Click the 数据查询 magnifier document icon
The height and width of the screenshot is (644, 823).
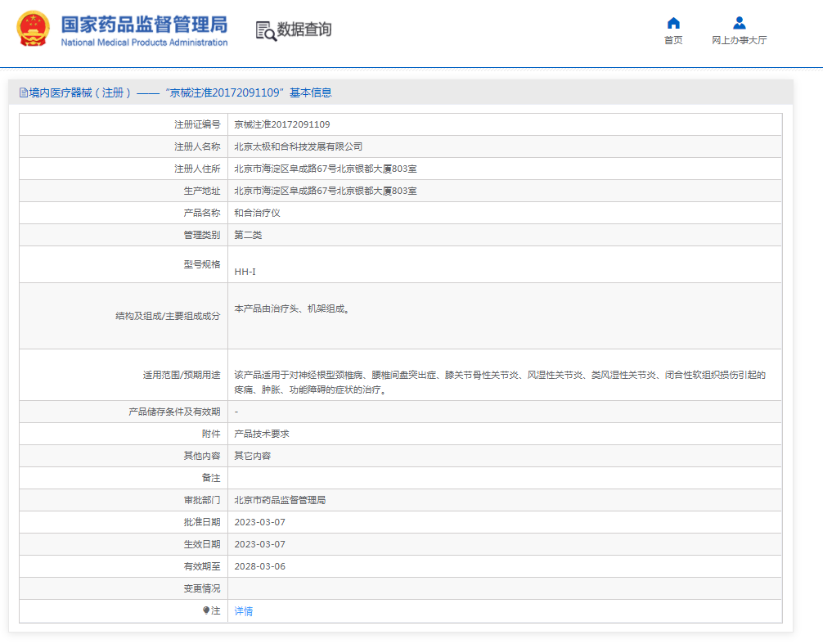(266, 31)
